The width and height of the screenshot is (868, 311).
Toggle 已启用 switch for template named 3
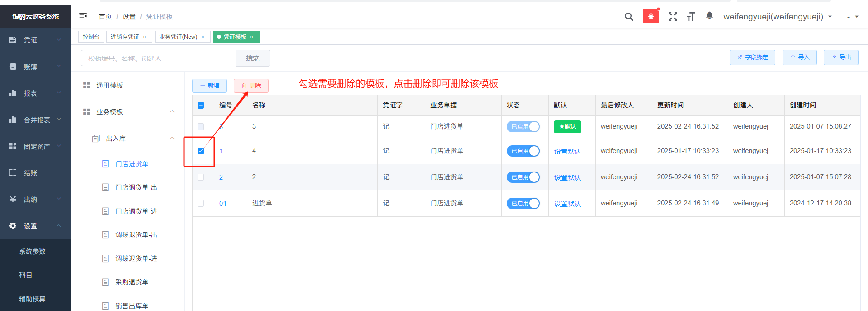coord(523,127)
